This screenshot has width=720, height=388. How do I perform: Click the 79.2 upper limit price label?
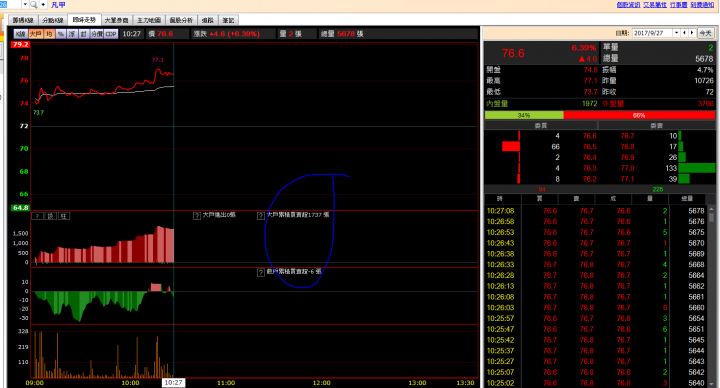click(x=21, y=45)
